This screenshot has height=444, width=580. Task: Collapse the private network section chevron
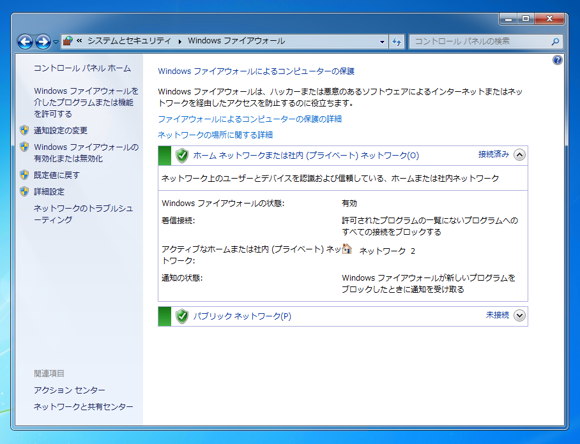click(519, 155)
